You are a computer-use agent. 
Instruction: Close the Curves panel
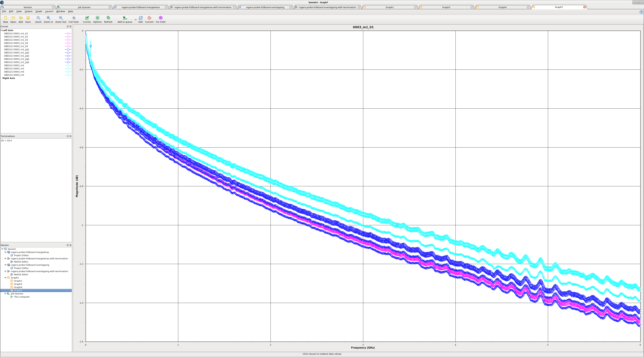pyautogui.click(x=70, y=27)
